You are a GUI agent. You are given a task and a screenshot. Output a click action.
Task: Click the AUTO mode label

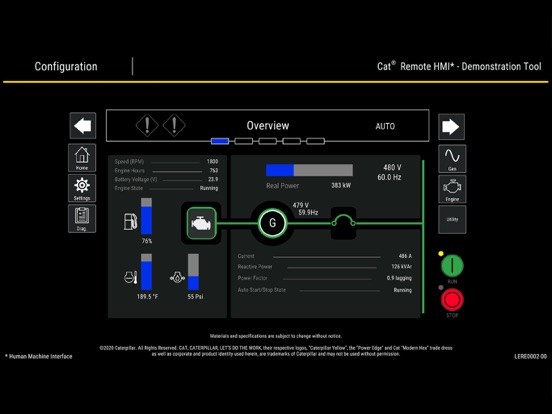pos(385,126)
